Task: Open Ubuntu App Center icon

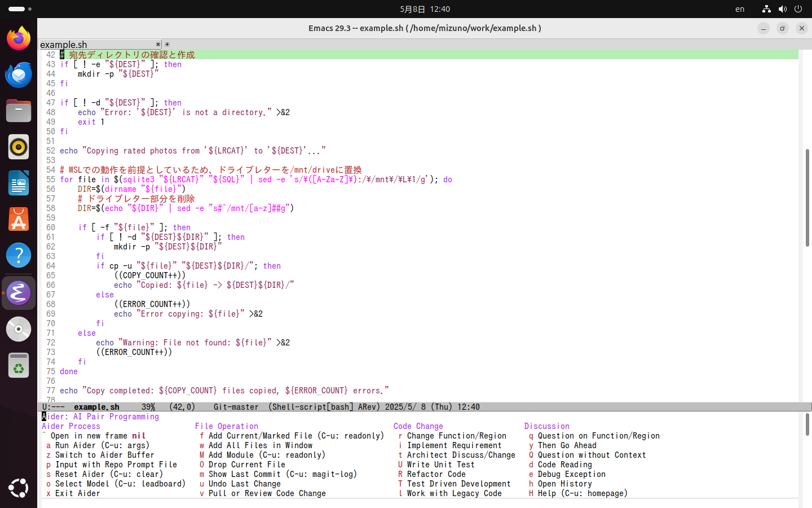Action: 19,220
